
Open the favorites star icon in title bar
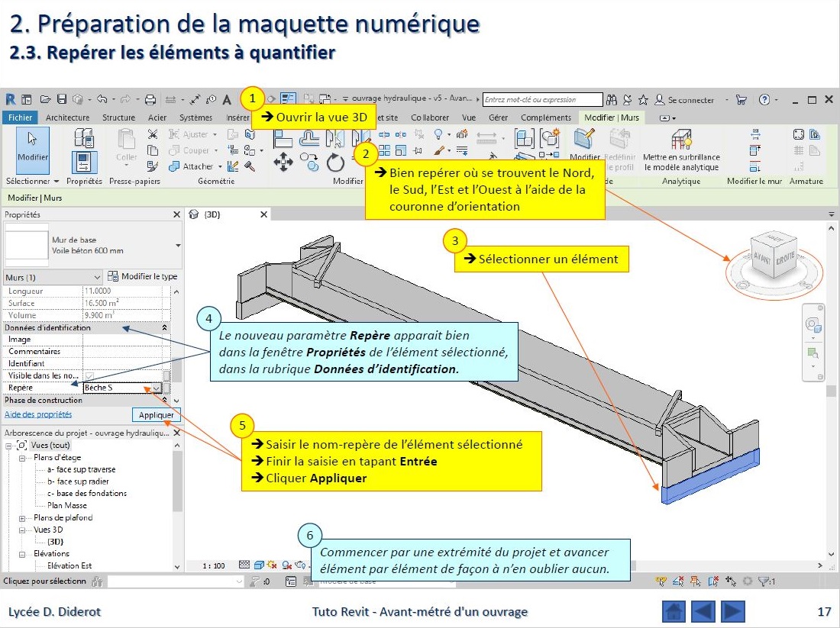[x=643, y=100]
